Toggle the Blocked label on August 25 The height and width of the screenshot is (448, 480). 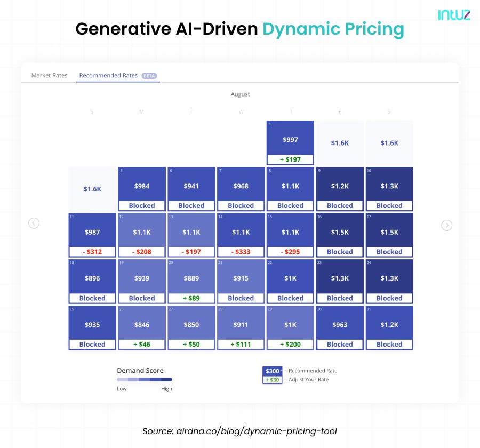92,344
